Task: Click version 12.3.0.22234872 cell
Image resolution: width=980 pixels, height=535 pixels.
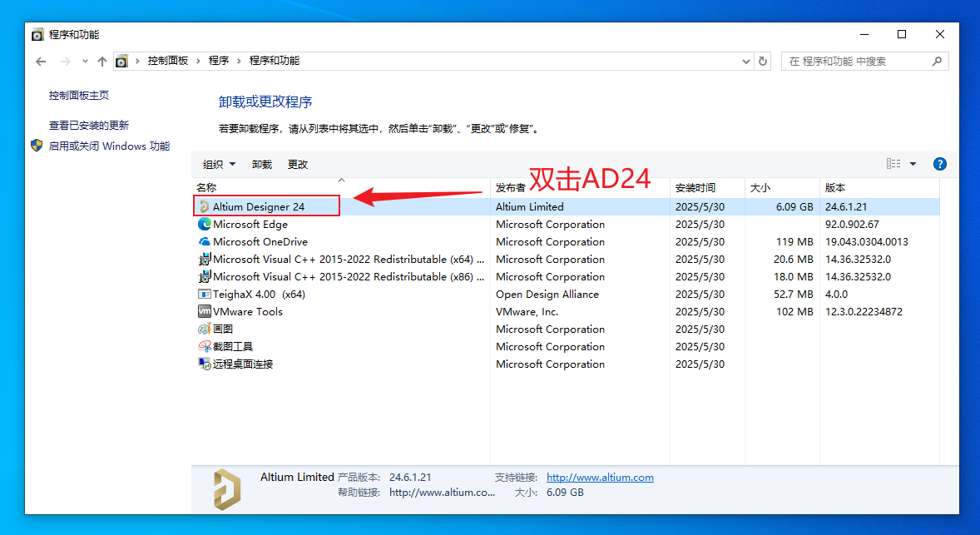Action: pyautogui.click(x=864, y=311)
